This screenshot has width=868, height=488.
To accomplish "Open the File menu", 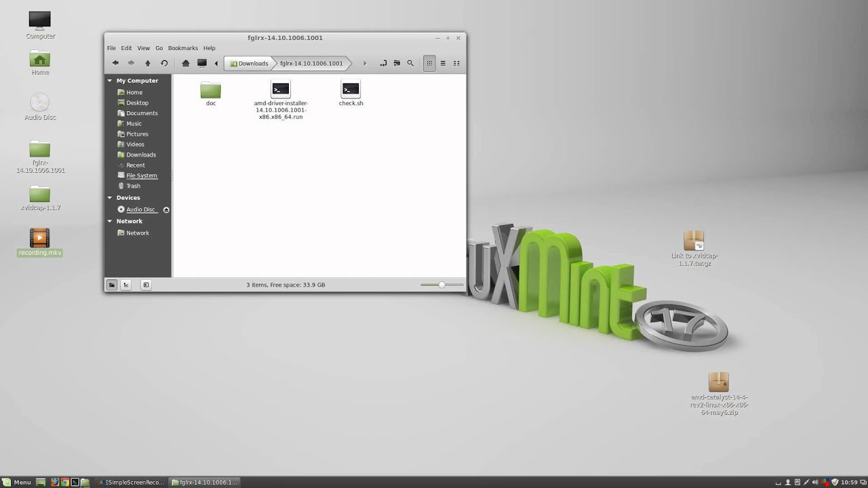I will point(111,48).
